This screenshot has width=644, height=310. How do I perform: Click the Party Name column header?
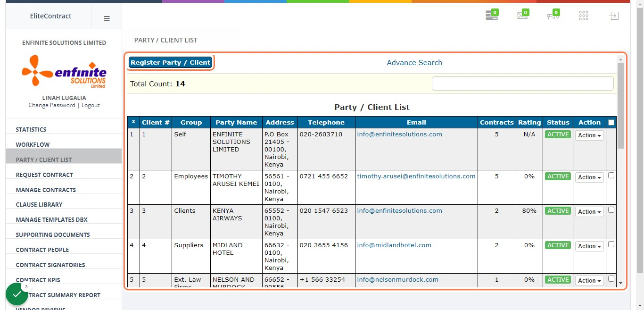coord(236,122)
